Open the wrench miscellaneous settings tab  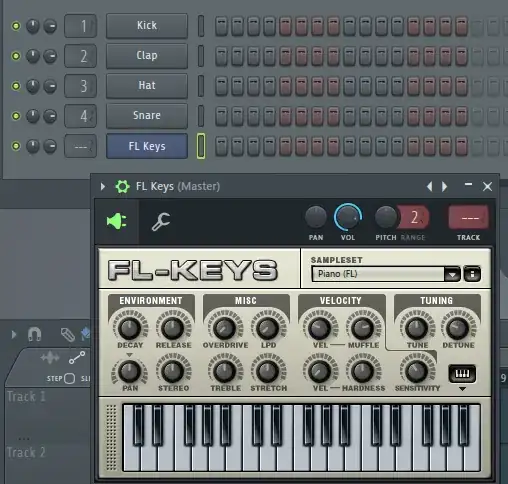[161, 222]
